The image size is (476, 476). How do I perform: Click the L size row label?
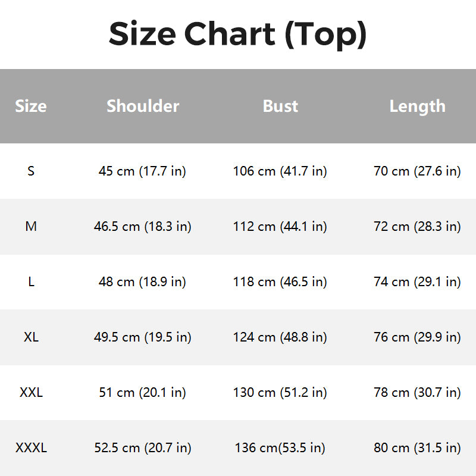click(x=31, y=282)
